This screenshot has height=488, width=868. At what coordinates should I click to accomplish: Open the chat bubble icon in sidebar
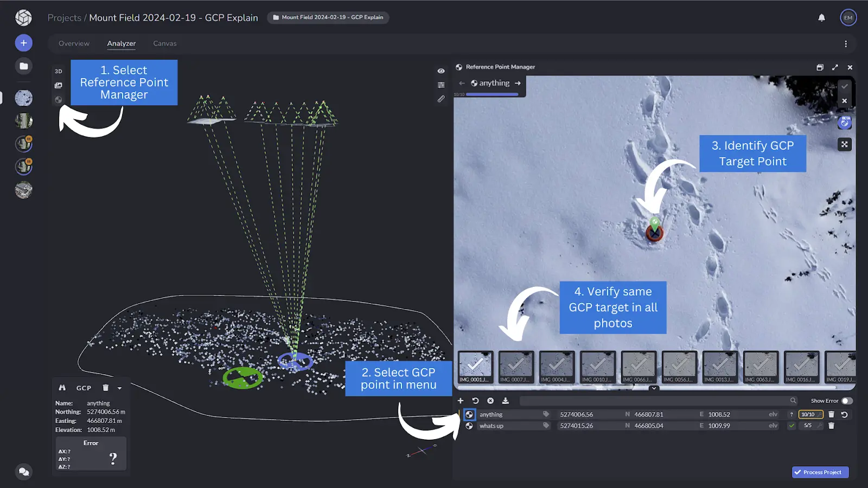pos(23,472)
